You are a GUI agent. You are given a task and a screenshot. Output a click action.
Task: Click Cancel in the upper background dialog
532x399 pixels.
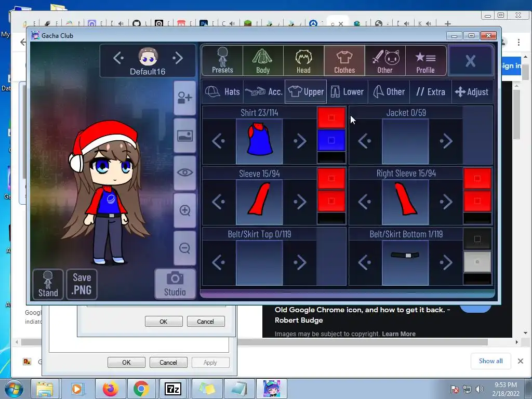coord(206,321)
